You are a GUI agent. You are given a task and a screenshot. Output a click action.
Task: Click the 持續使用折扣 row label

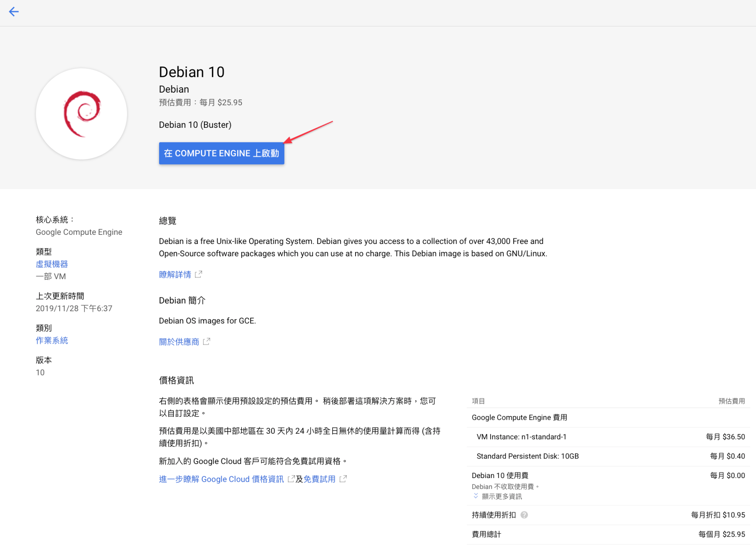pos(494,515)
